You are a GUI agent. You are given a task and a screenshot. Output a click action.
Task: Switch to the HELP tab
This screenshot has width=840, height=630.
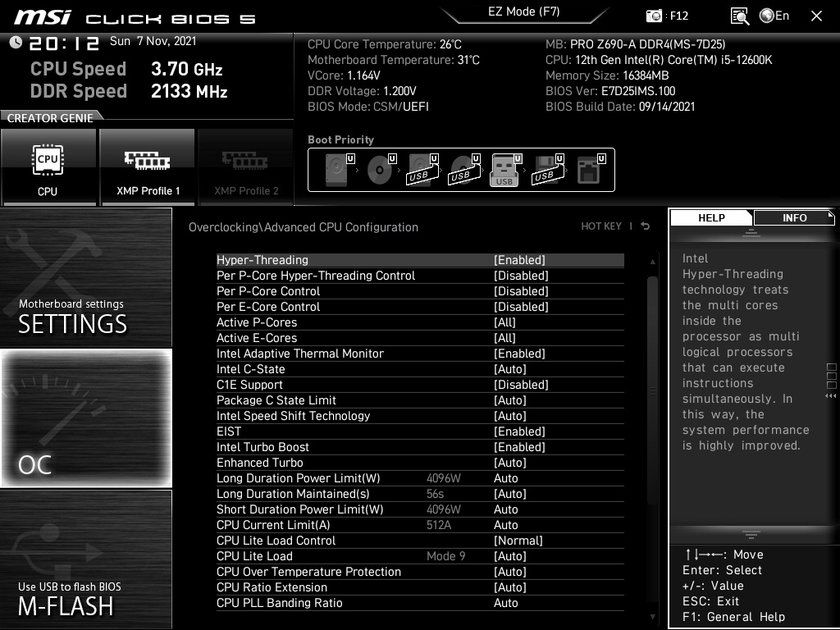coord(711,217)
